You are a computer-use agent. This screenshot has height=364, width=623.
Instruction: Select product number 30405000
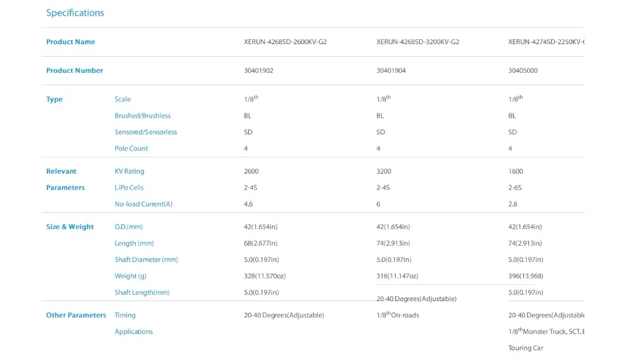pos(523,70)
